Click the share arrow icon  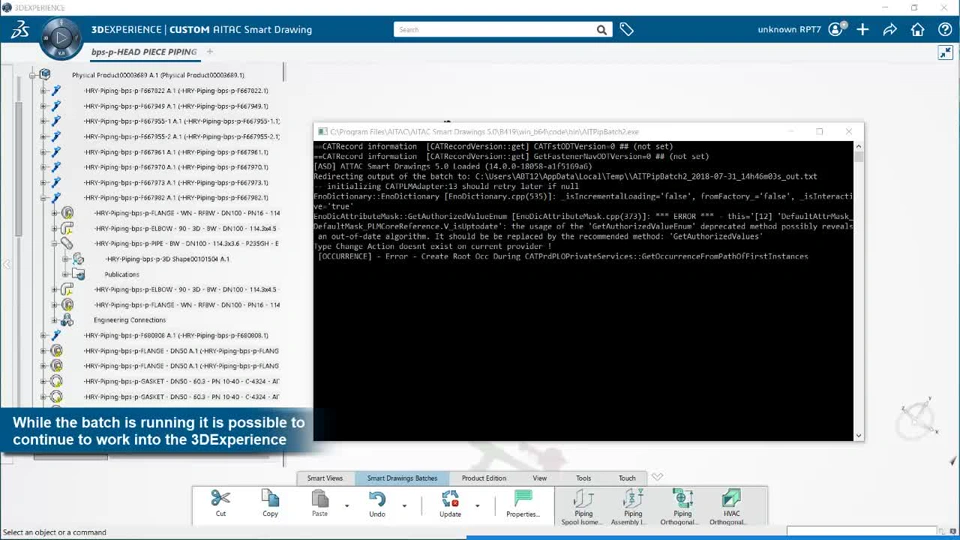(x=890, y=29)
